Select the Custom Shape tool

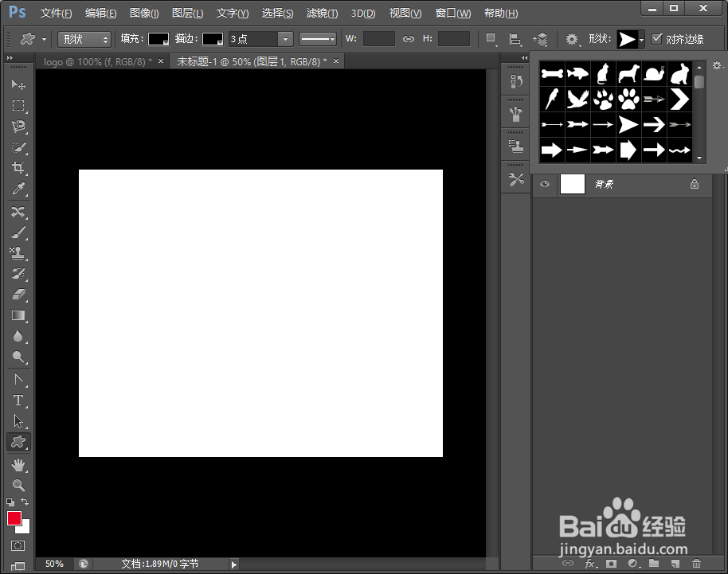pyautogui.click(x=18, y=442)
